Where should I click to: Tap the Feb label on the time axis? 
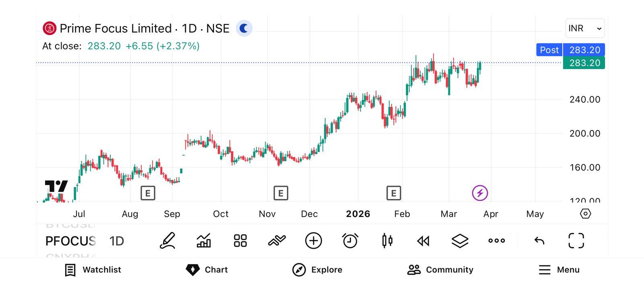click(x=402, y=214)
